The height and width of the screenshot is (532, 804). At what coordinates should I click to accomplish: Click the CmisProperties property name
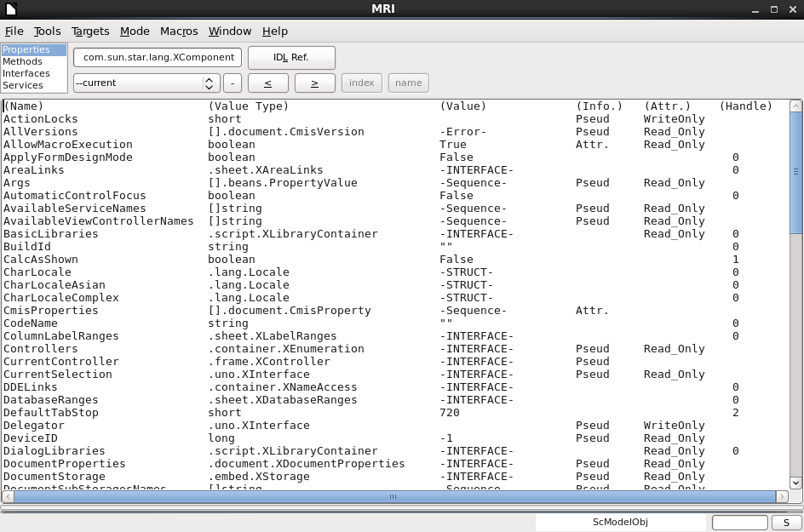point(51,311)
